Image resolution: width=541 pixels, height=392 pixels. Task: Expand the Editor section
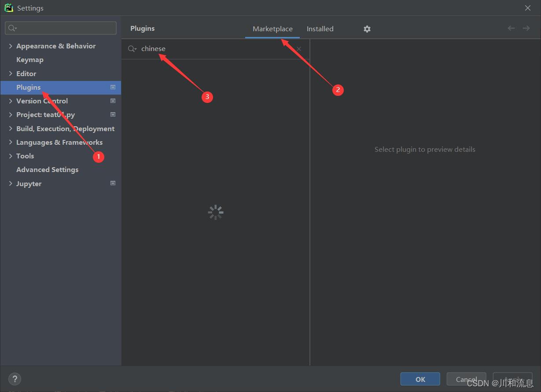(11, 73)
